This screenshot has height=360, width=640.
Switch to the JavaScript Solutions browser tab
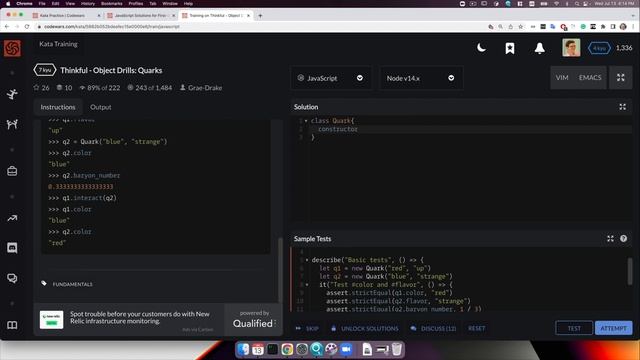[x=140, y=16]
